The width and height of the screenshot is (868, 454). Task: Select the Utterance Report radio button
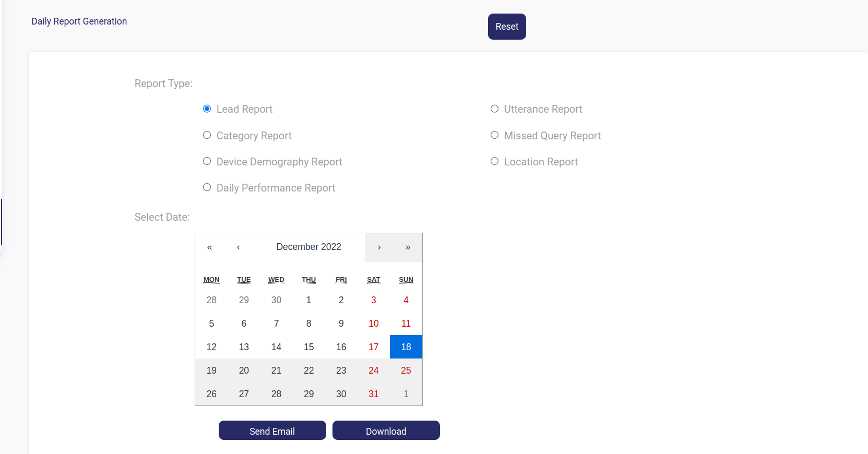[494, 109]
